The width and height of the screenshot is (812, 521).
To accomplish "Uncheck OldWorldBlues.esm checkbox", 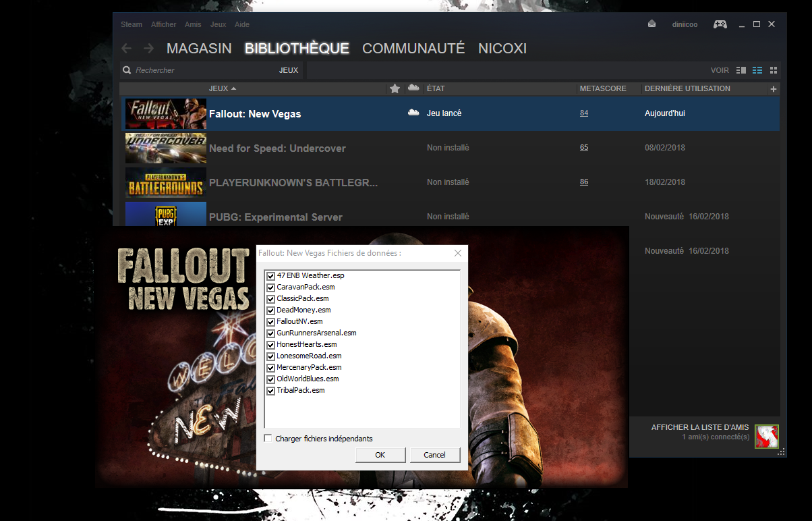I will pyautogui.click(x=271, y=379).
